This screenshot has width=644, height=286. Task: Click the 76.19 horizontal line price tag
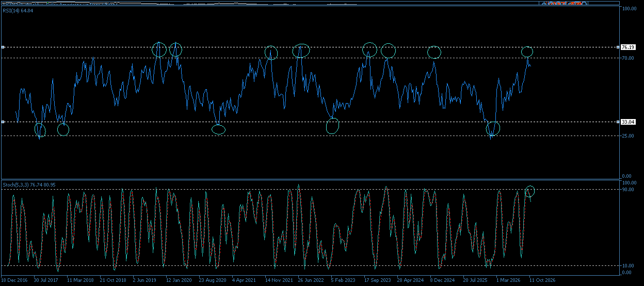point(627,47)
